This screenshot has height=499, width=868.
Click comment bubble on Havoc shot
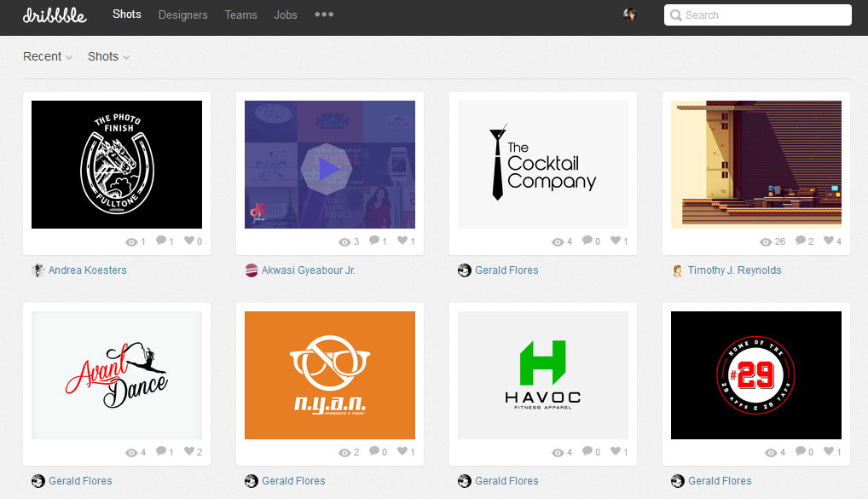tap(587, 451)
